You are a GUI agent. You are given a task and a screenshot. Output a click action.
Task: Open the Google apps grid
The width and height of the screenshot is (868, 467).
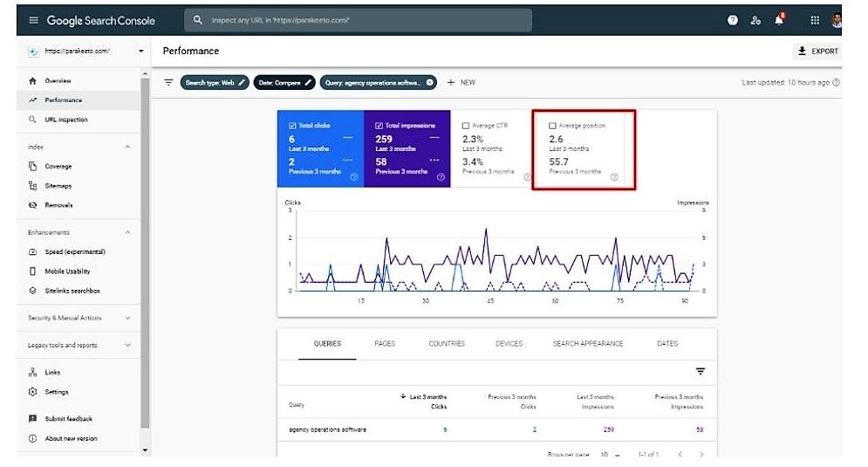pos(815,20)
